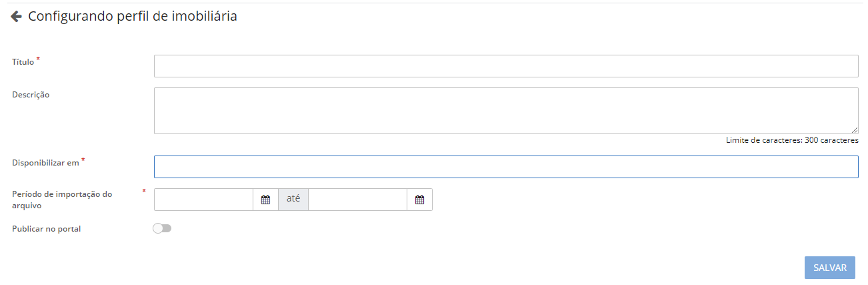Screen dimensions: 868x285
Task: Click the 300 character limit hint text
Action: pyautogui.click(x=791, y=140)
